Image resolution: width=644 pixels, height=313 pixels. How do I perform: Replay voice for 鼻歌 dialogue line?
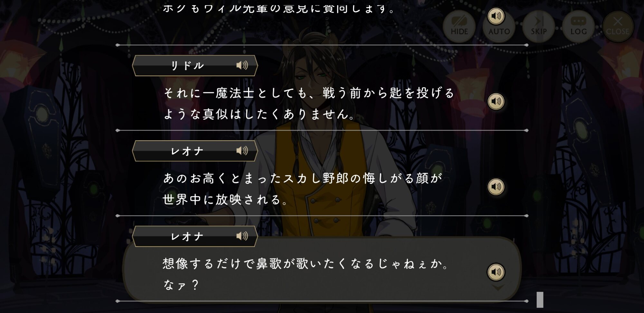(x=496, y=272)
